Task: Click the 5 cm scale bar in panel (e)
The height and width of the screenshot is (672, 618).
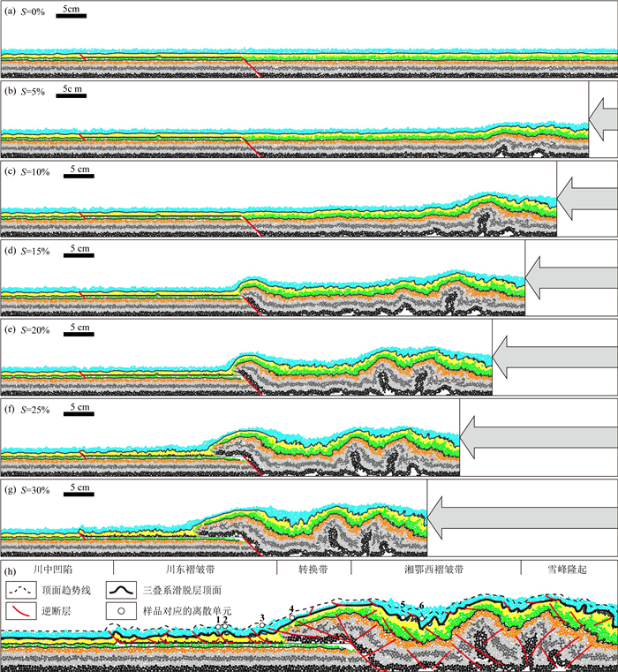Action: point(80,337)
